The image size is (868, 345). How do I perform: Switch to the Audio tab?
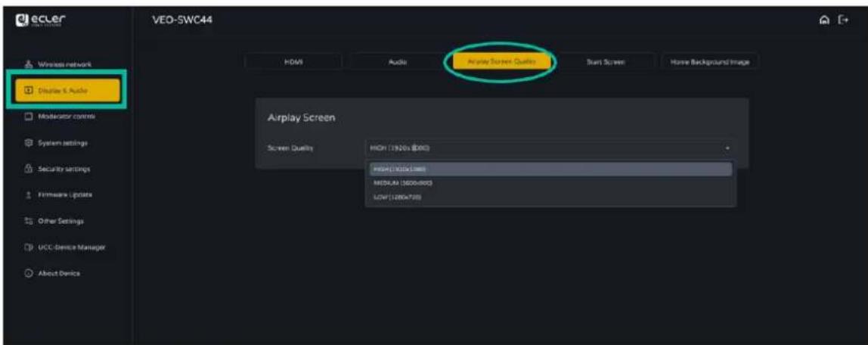point(398,62)
